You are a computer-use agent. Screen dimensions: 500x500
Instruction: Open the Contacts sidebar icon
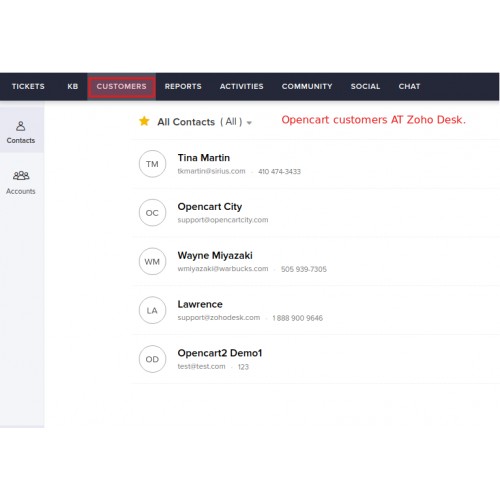(x=21, y=126)
